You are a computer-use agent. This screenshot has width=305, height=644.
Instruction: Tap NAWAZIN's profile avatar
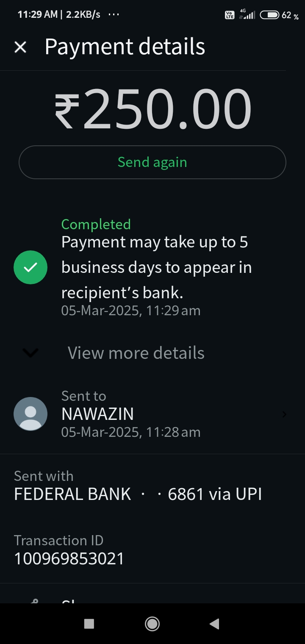pyautogui.click(x=30, y=414)
